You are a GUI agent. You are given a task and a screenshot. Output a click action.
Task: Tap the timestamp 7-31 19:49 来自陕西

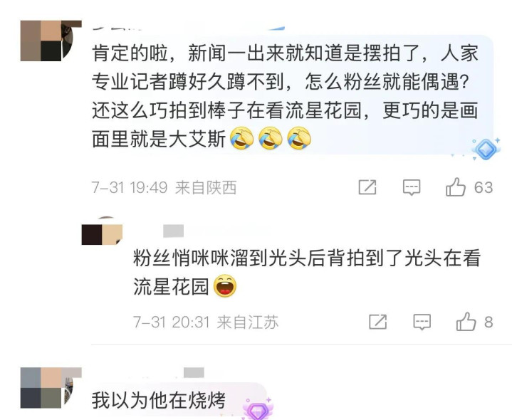click(164, 187)
